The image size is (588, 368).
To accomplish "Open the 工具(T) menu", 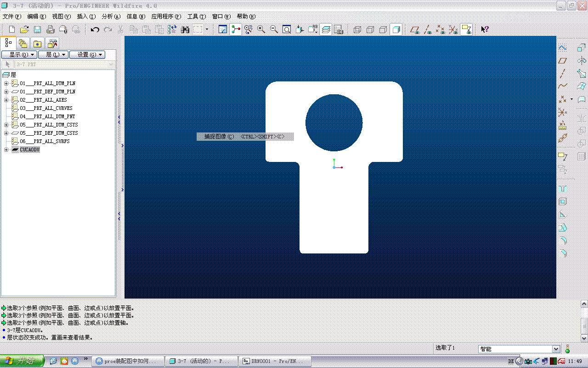I will point(197,17).
